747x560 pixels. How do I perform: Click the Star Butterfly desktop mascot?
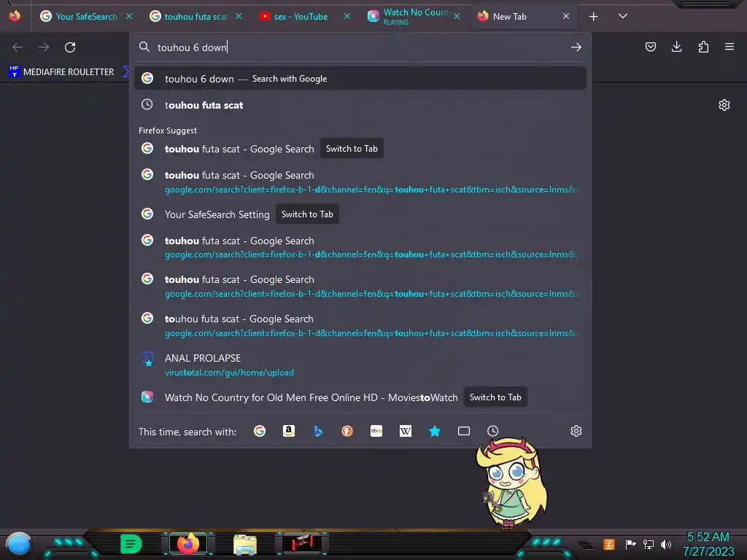pos(512,483)
